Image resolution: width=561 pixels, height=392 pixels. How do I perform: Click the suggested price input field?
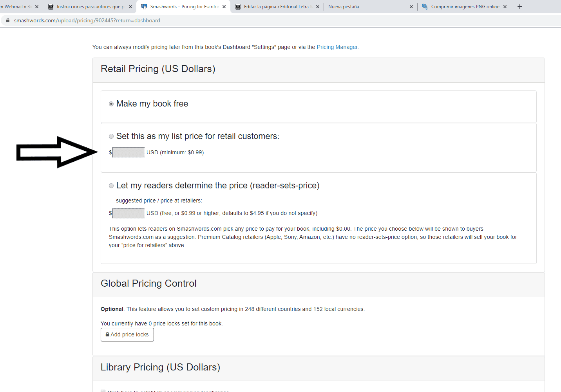tap(128, 213)
